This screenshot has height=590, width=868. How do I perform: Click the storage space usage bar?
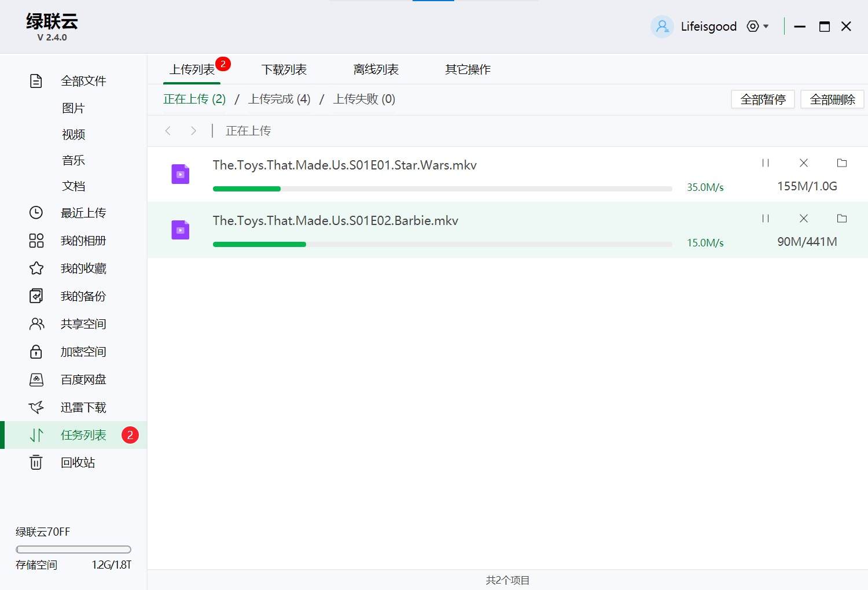73,550
